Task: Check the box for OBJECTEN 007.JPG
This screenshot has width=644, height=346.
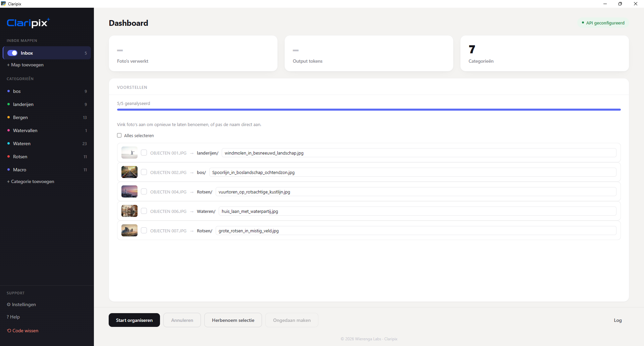Action: (x=144, y=231)
